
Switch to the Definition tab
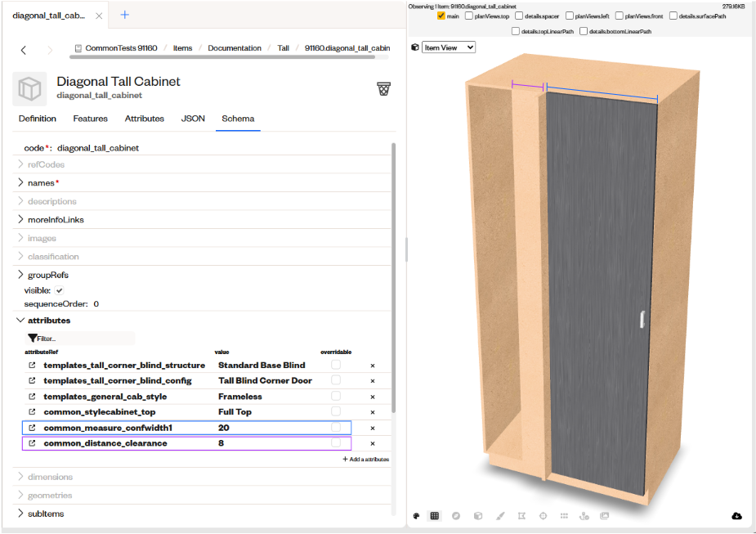[37, 119]
